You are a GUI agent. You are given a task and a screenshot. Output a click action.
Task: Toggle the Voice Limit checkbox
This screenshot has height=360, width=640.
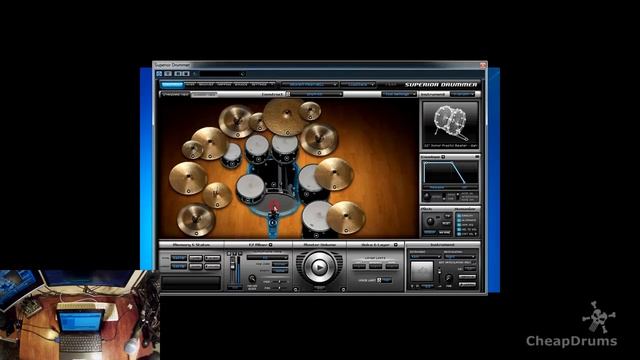pos(379,280)
